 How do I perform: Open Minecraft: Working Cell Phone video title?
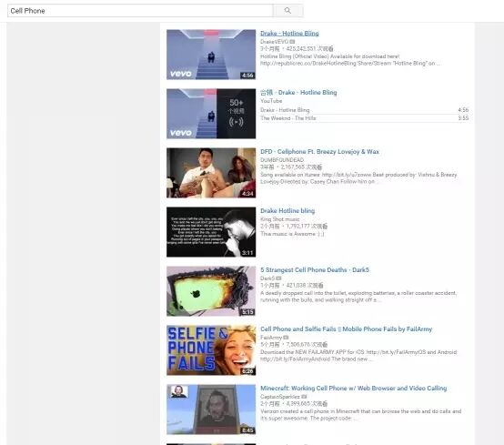click(353, 388)
